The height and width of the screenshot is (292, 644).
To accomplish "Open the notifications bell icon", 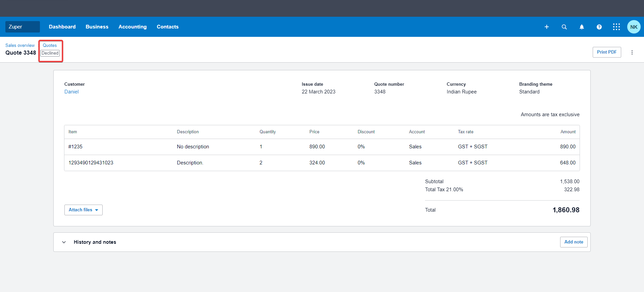I will pos(582,27).
